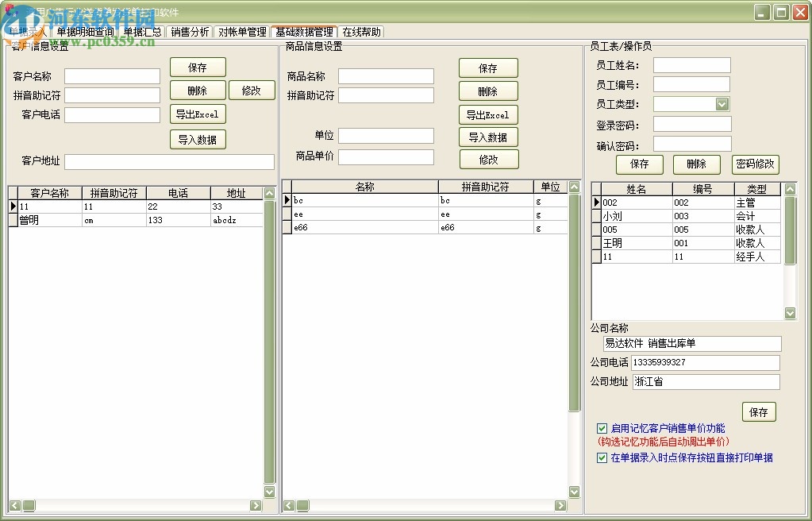812x521 pixels.
Task: Save company info with bottom 保存 button
Action: pos(759,412)
